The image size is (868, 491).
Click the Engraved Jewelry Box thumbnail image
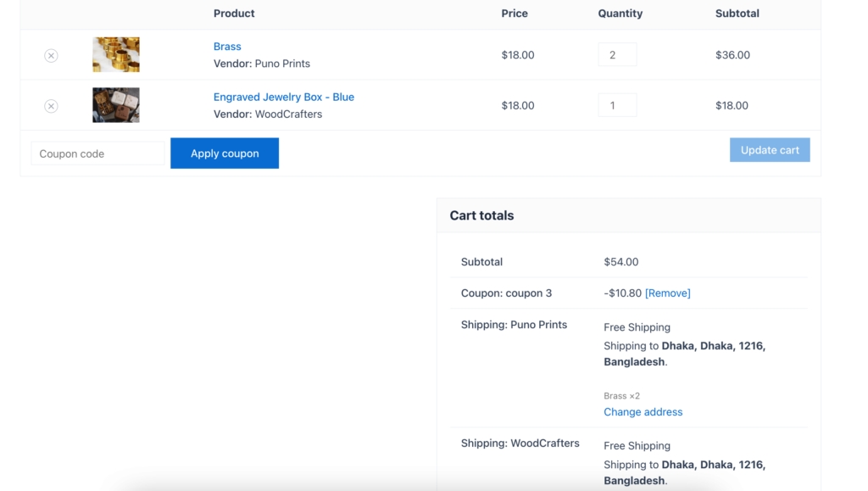coord(116,104)
